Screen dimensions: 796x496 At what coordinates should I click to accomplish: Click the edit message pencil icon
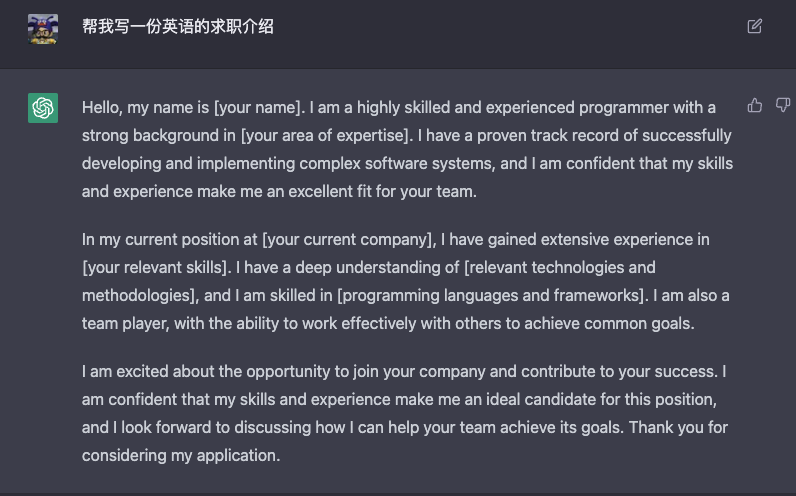pos(755,26)
